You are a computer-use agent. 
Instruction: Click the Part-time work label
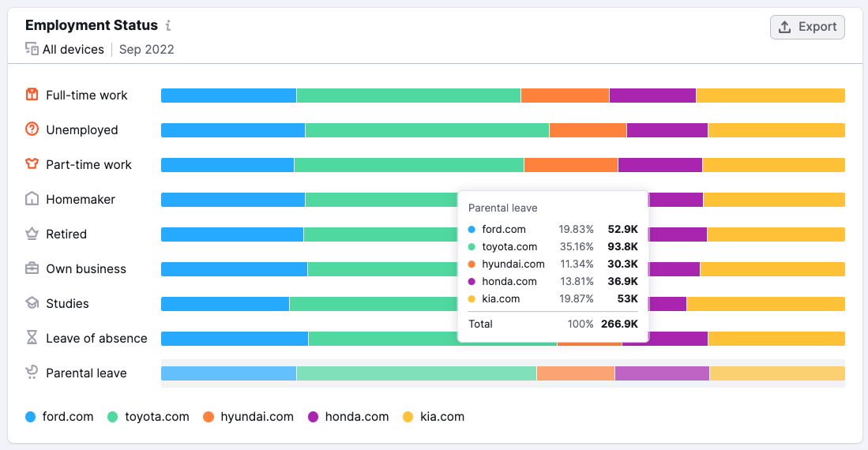coord(88,165)
